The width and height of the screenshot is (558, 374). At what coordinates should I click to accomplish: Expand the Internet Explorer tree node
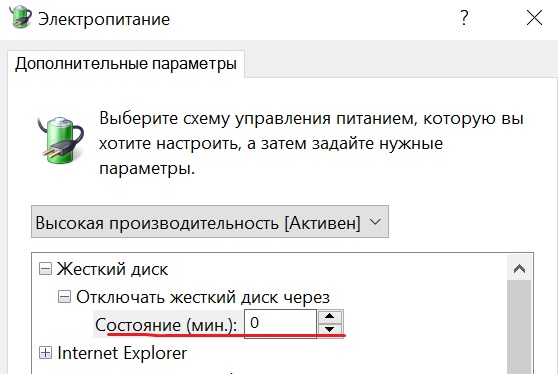[x=45, y=353]
